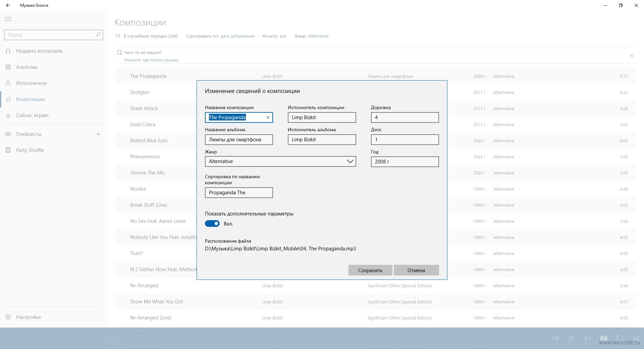
Task: Edit the sort title field
Action: (239, 193)
